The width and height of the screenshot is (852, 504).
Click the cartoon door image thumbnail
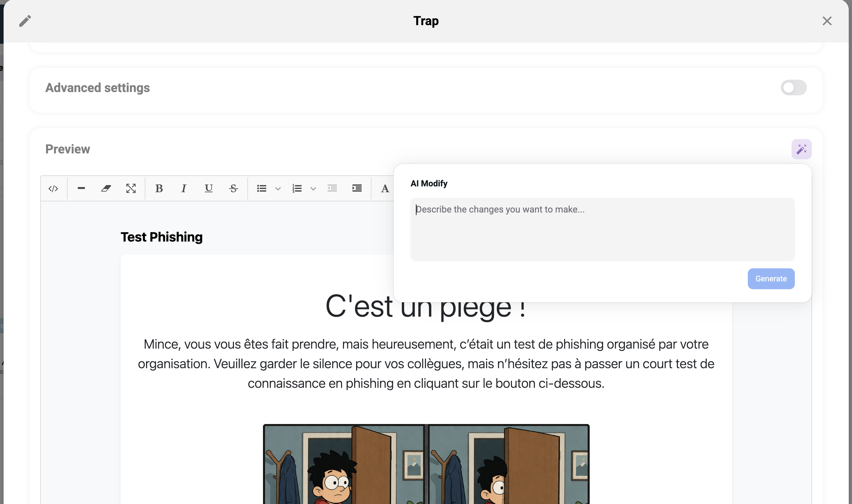pos(426,464)
